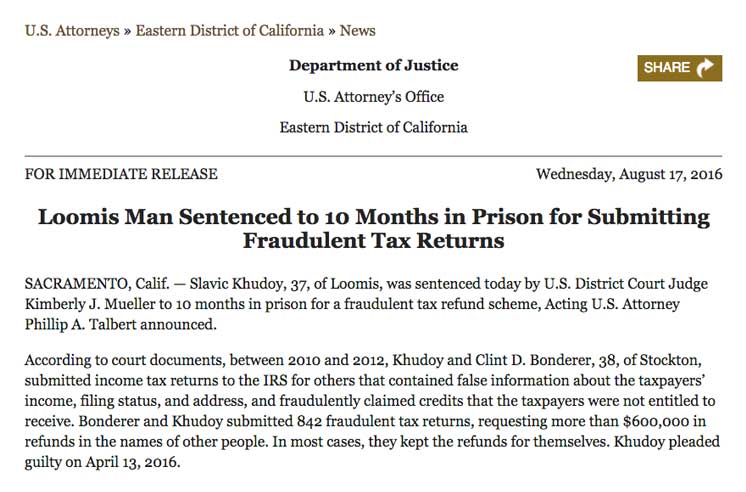Click the U.S. Attorney's Office line
This screenshot has height=492, width=746.
373,97
